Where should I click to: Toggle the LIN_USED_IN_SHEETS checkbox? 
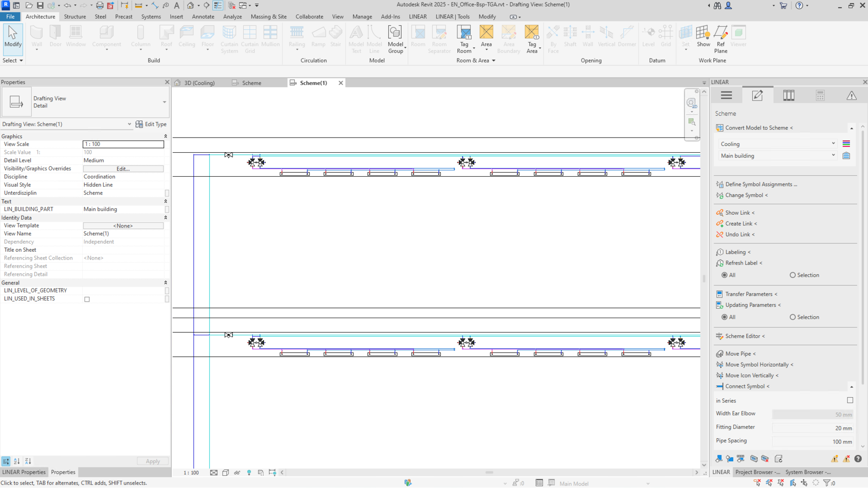pos(87,299)
